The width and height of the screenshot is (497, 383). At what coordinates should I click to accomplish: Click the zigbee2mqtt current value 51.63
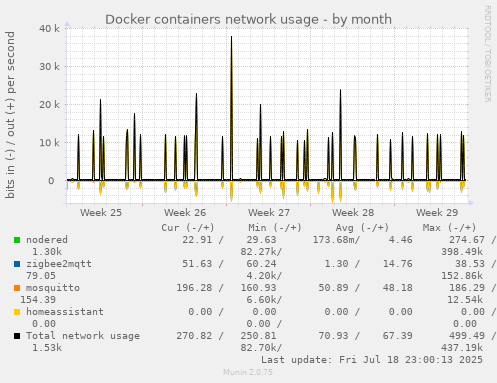pos(197,264)
